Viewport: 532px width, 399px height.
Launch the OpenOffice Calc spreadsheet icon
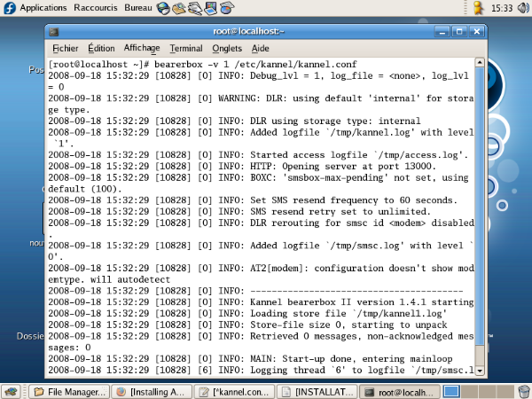226,8
